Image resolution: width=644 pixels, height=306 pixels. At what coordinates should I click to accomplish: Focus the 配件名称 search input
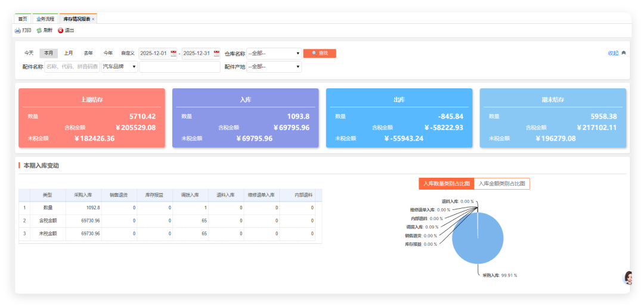point(72,67)
